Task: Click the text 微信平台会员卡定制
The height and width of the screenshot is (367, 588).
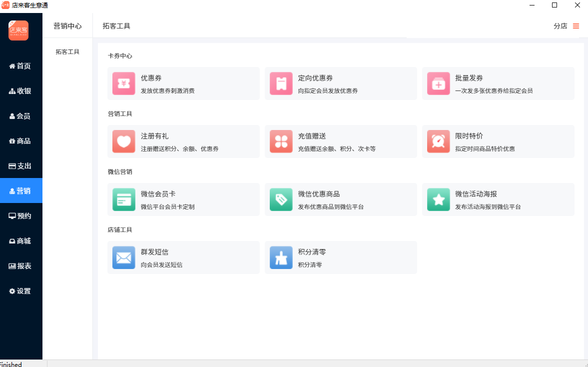Action: pyautogui.click(x=168, y=207)
